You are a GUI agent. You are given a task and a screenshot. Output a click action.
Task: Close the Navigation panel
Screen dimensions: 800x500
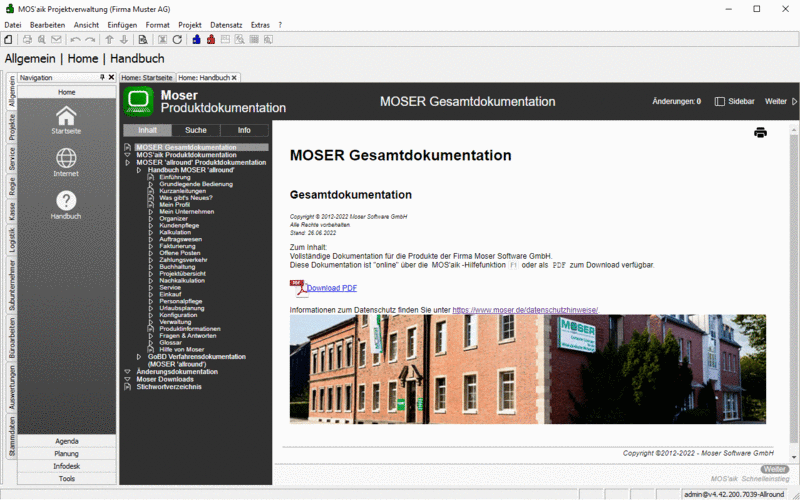point(111,77)
